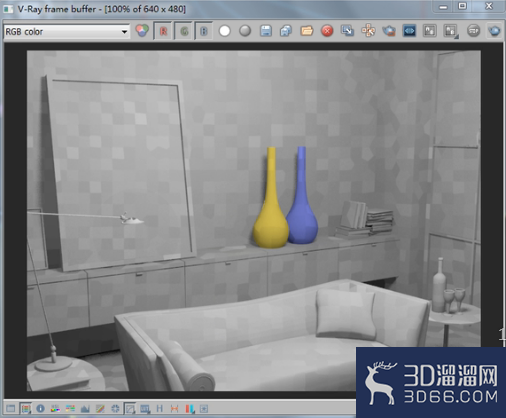Screen dimensions: 506x418
Task: Toggle color balance correction rainbow bar icon
Action: (x=55, y=408)
